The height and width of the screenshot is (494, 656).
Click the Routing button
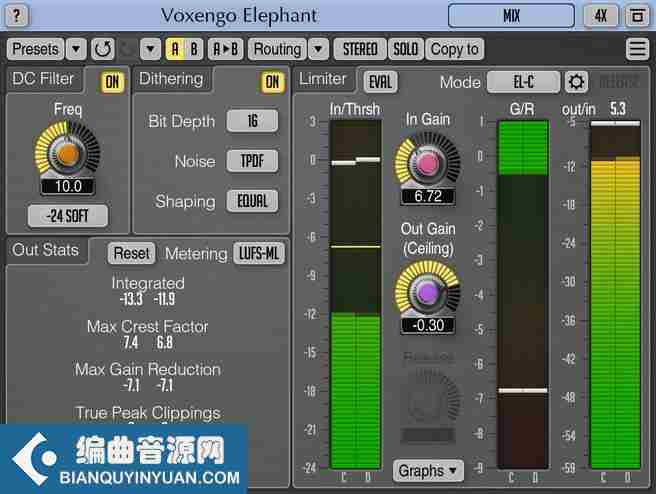point(277,49)
